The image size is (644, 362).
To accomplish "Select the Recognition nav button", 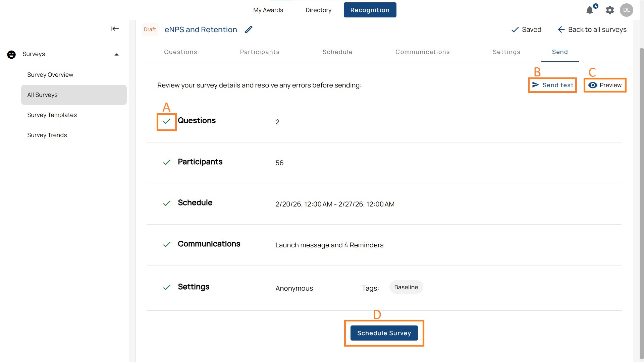I will (x=370, y=10).
